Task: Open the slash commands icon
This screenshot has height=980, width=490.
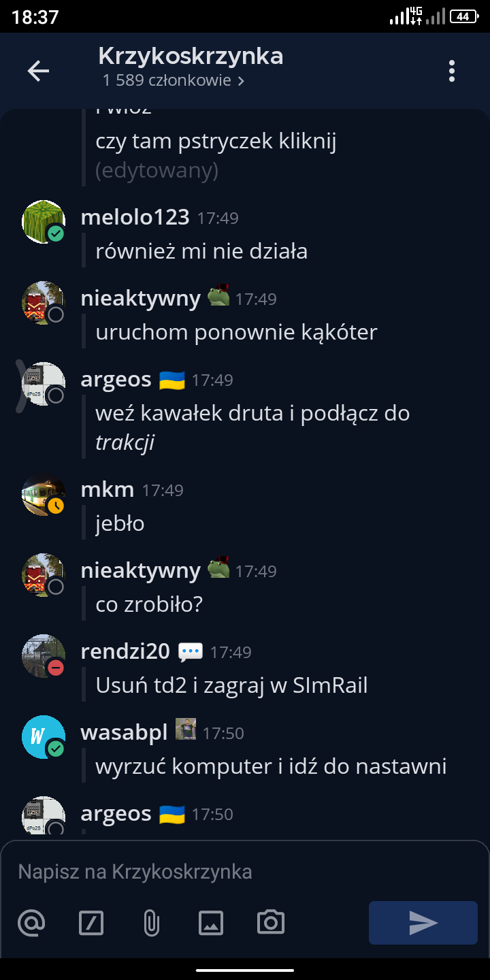Action: coord(91,923)
